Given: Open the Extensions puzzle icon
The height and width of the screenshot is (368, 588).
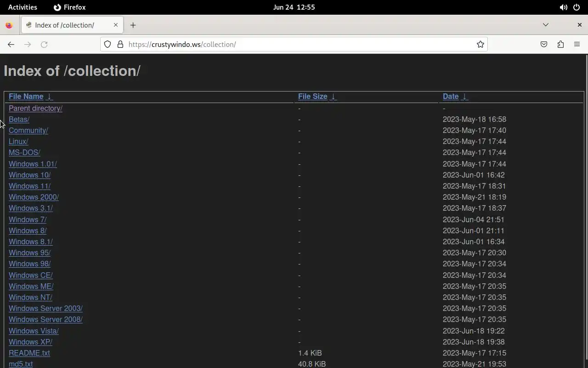Looking at the screenshot, I should (x=560, y=44).
